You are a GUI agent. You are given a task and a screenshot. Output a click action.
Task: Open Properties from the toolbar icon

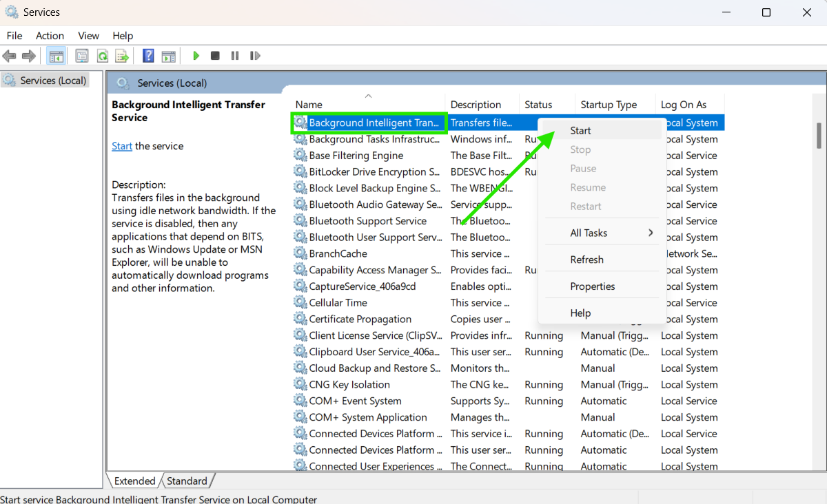[82, 56]
